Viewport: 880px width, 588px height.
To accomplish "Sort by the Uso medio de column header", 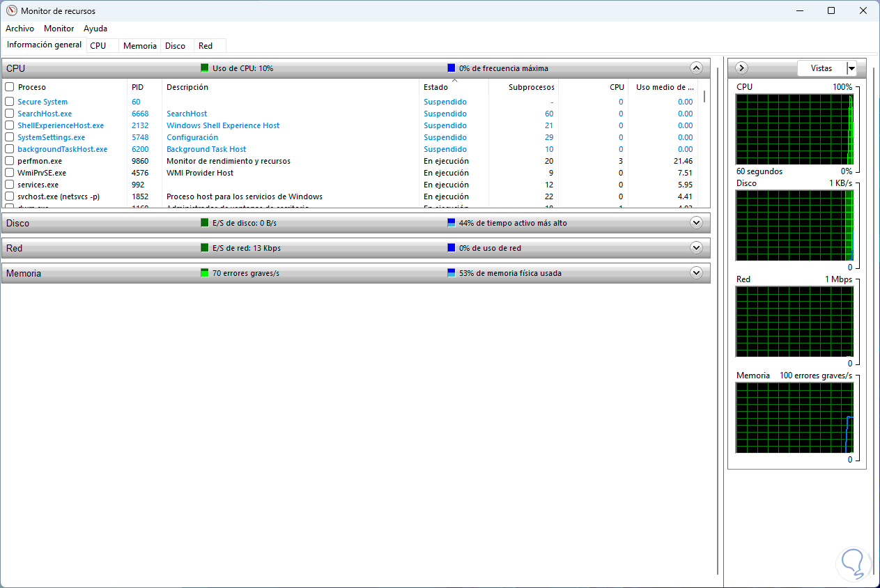I will (x=663, y=87).
